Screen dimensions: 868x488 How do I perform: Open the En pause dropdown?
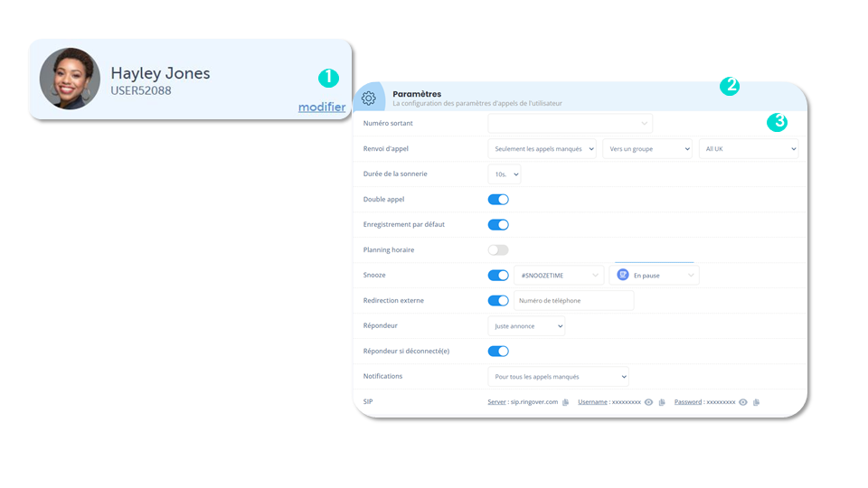(655, 275)
